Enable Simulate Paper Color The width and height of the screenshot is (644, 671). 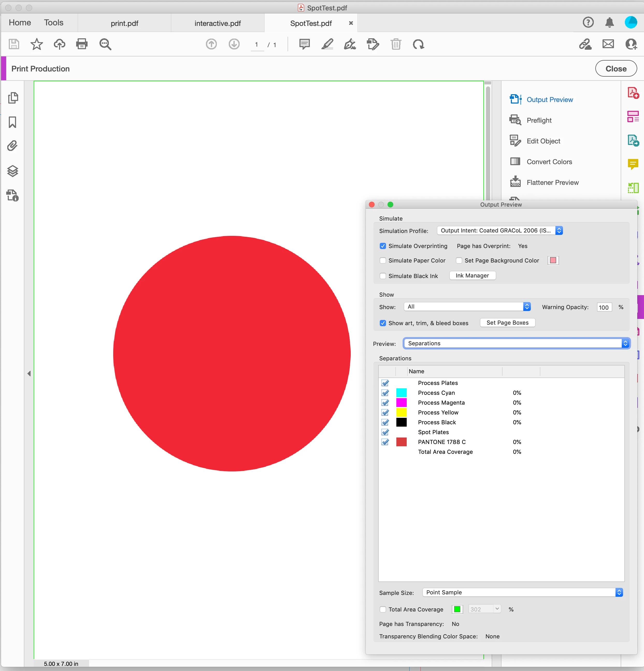[383, 260]
